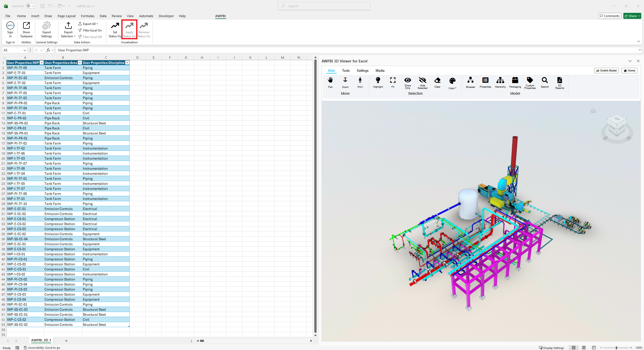Open taskpane options chevron

tap(630, 61)
